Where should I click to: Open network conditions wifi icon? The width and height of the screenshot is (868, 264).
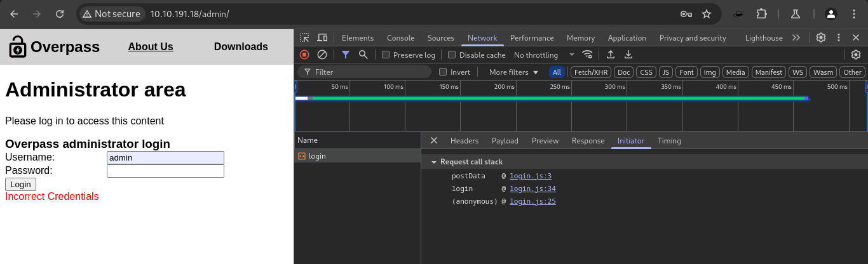[588, 55]
